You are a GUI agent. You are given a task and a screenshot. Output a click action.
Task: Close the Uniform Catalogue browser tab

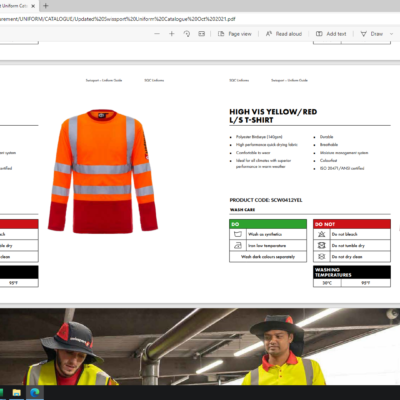coord(33,6)
